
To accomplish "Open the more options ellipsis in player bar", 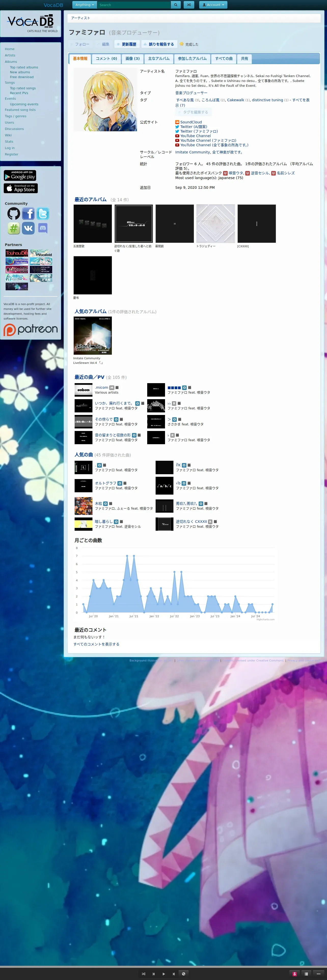I will click(x=319, y=974).
